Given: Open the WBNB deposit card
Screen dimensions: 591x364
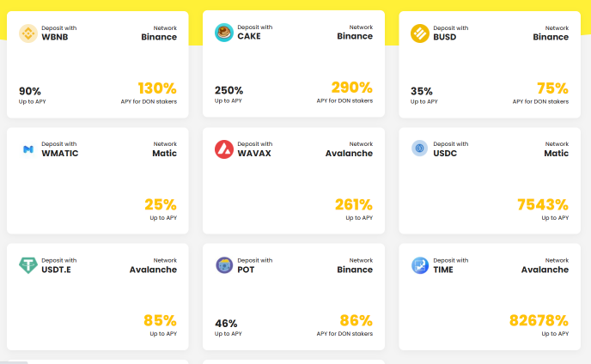Looking at the screenshot, I should (98, 64).
